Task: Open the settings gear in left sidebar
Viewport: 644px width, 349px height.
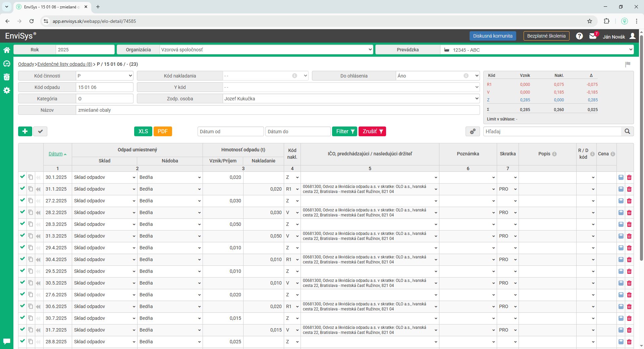Action: [6, 90]
